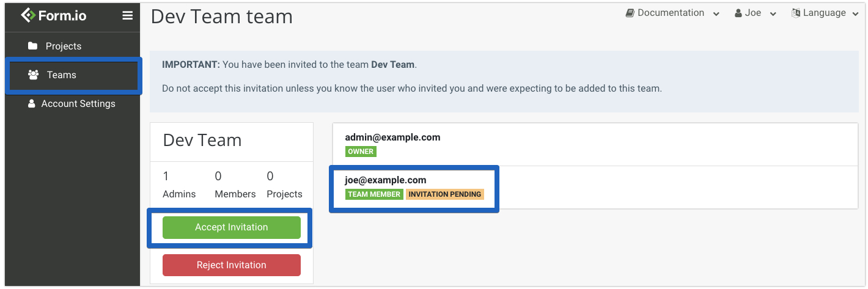This screenshot has height=289, width=868.
Task: Click the Language translate icon
Action: [x=796, y=13]
